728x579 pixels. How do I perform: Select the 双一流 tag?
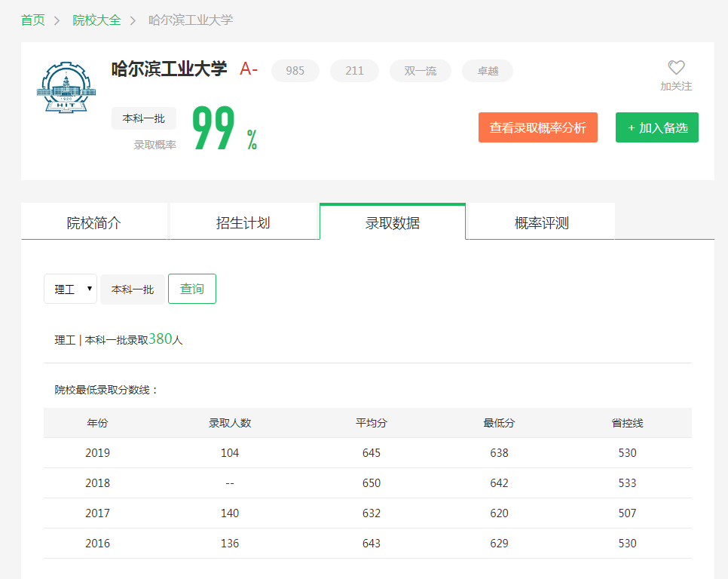click(421, 71)
